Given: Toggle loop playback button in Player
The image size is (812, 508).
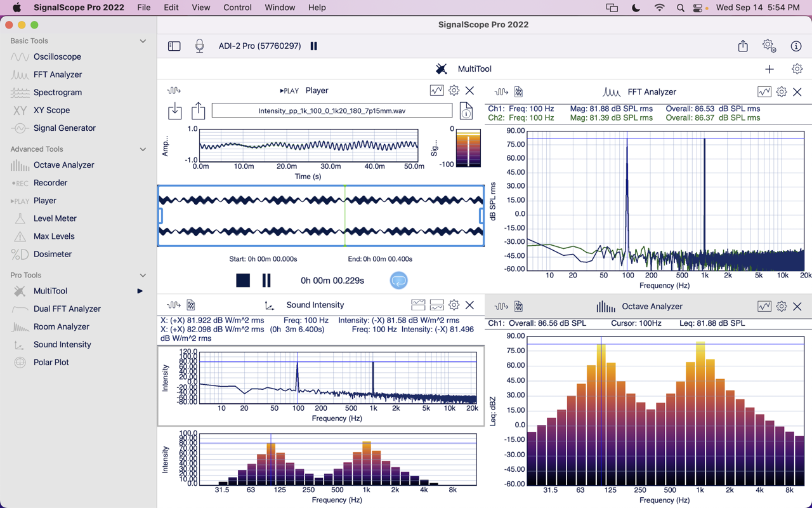Looking at the screenshot, I should coord(398,280).
